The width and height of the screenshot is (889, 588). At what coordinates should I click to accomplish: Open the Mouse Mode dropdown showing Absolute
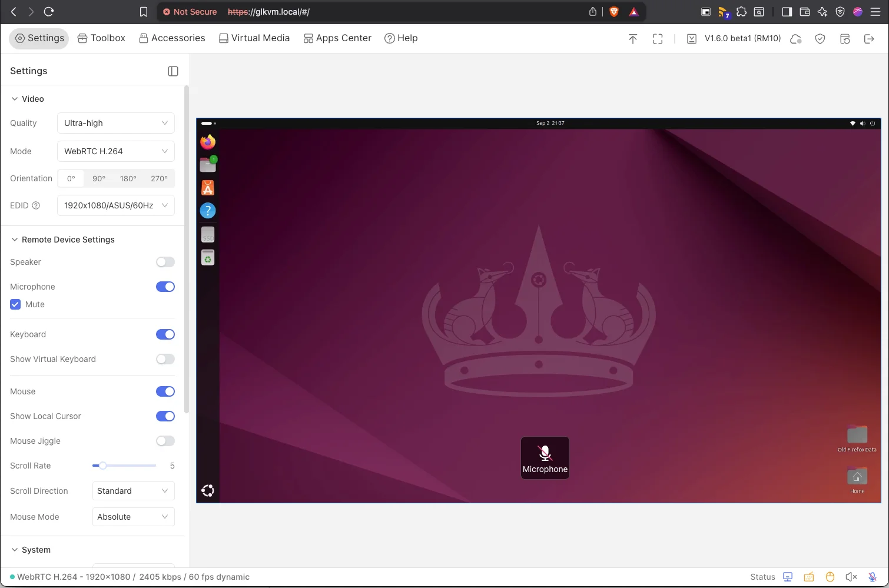click(x=134, y=517)
